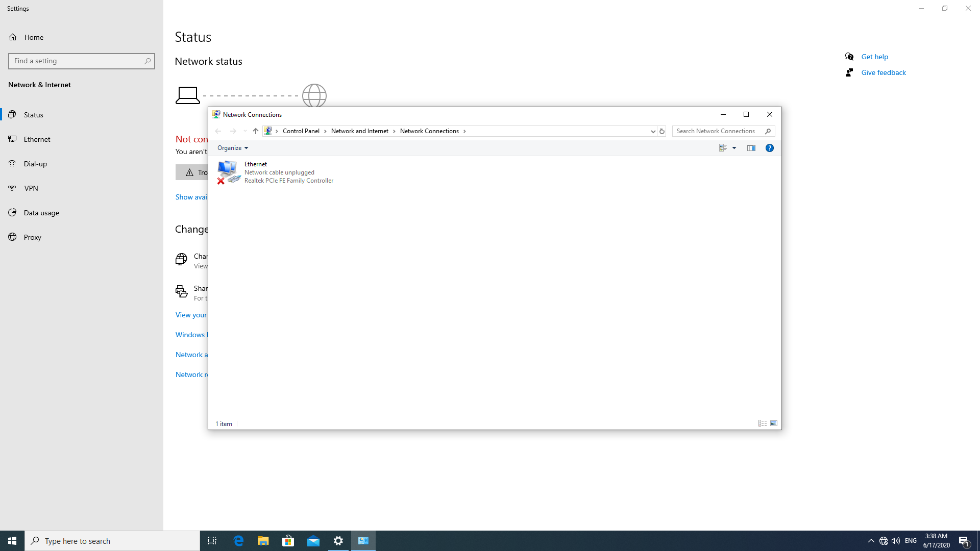The image size is (980, 551).
Task: Click the Change adapter options globe icon
Action: tap(181, 260)
